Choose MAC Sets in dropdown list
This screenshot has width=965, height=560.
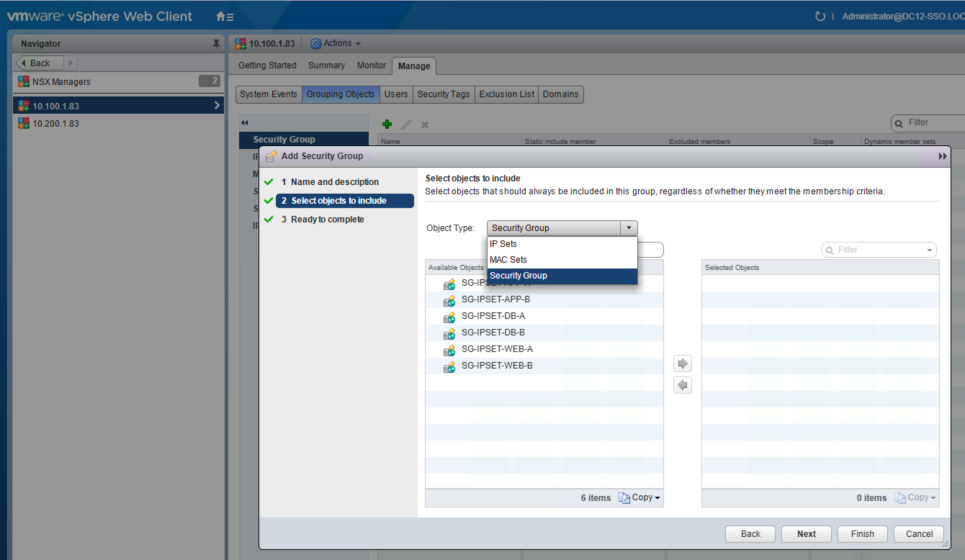click(x=508, y=259)
